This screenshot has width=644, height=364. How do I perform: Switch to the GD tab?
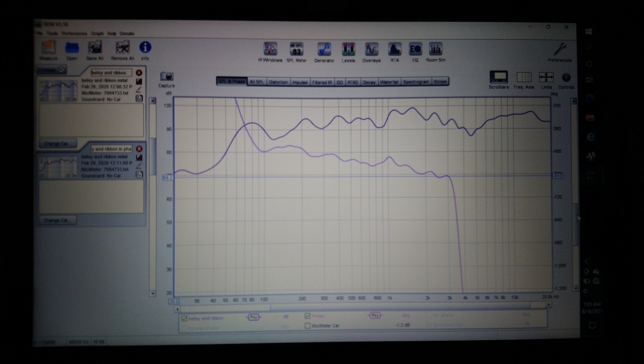(x=339, y=82)
